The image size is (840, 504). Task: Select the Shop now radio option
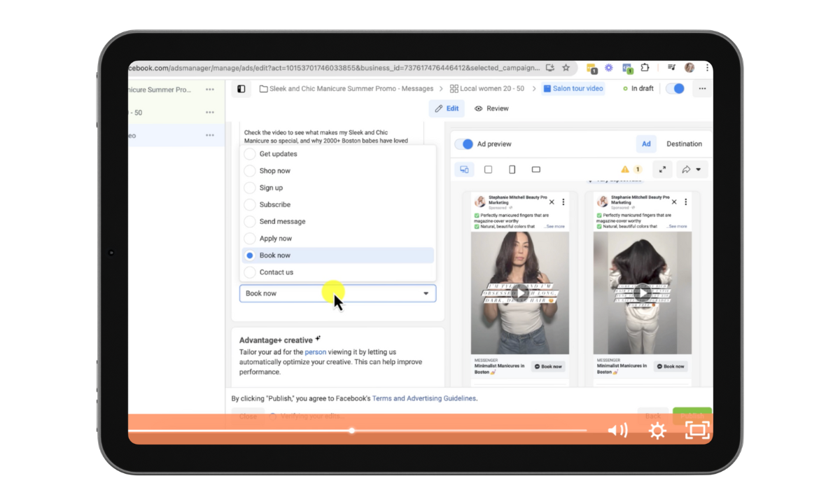pos(250,171)
